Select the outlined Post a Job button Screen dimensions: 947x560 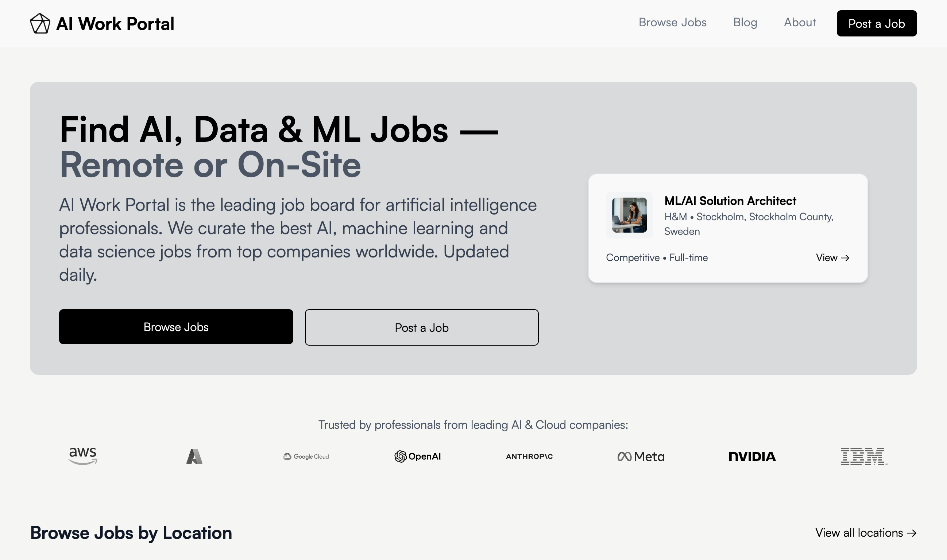pyautogui.click(x=421, y=327)
